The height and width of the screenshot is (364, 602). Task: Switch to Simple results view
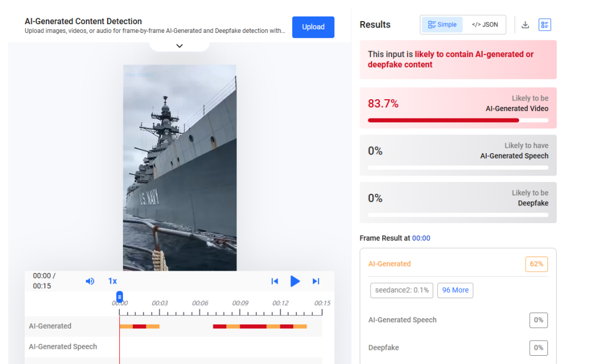(x=442, y=25)
